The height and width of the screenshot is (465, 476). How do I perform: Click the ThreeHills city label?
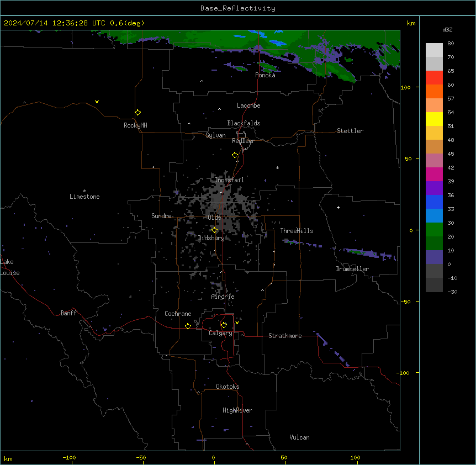[297, 231]
